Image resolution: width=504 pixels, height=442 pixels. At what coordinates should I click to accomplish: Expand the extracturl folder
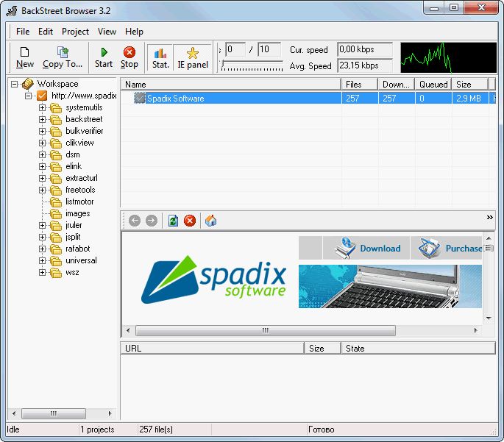coord(42,178)
